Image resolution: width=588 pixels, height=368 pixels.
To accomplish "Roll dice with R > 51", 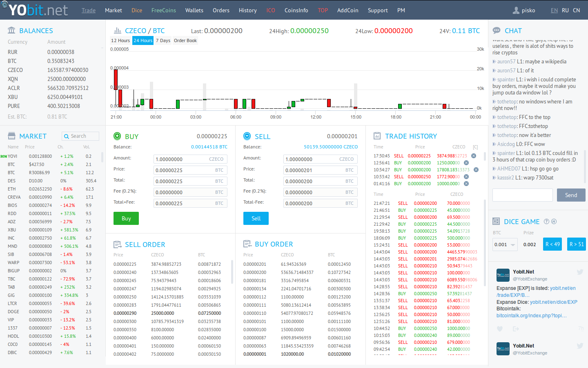I will 577,244.
